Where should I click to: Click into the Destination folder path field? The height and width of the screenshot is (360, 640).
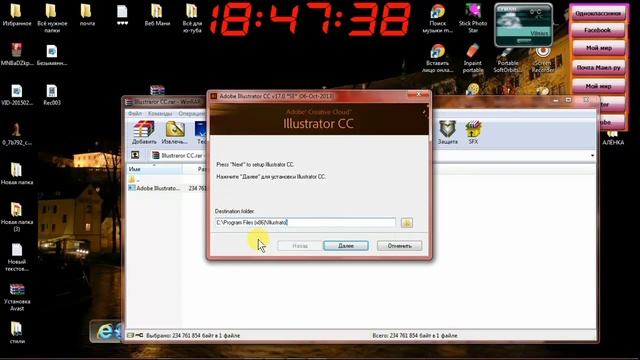pyautogui.click(x=305, y=222)
